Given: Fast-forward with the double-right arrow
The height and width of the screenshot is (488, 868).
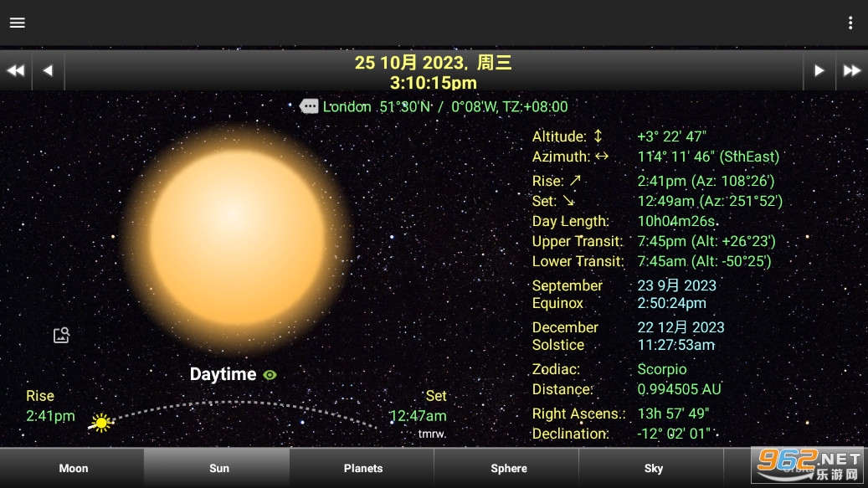Looking at the screenshot, I should tap(851, 71).
